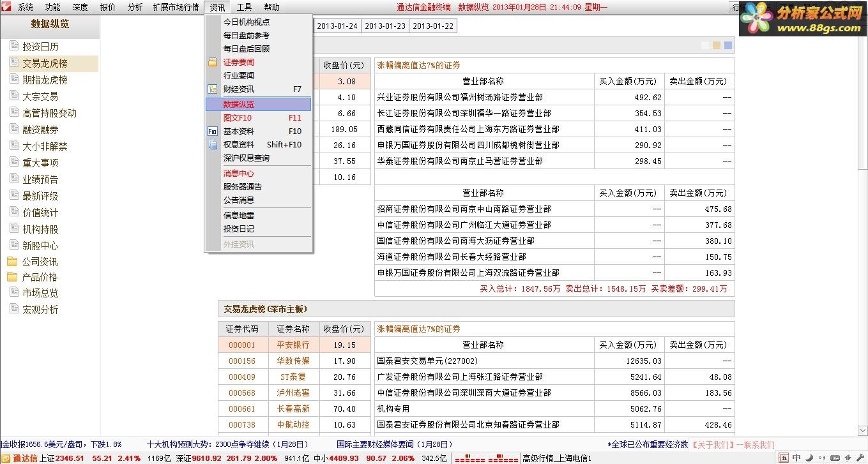
Task: Open the 功能 menu
Action: (53, 8)
